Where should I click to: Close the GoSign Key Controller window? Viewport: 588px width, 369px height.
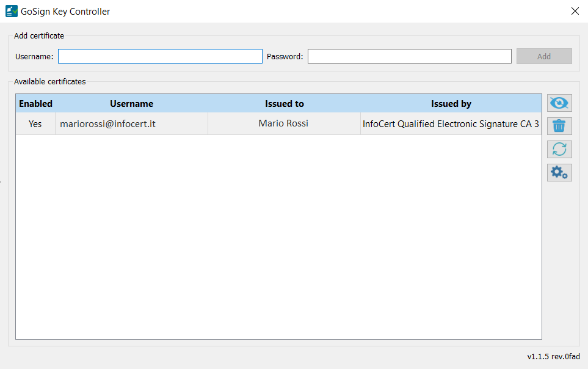[x=575, y=11]
